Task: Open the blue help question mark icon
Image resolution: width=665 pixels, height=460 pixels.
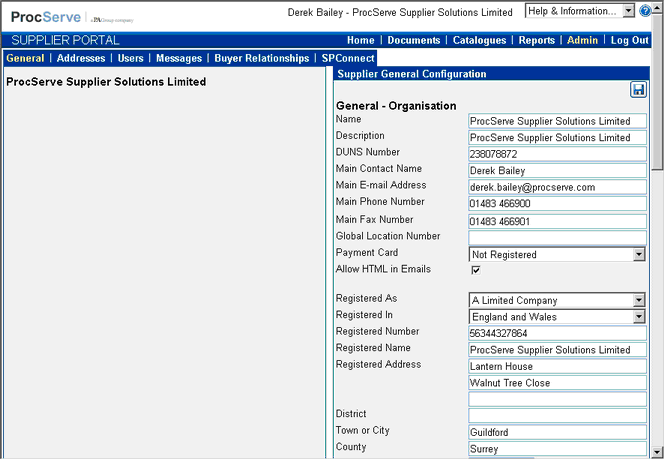Action: (645, 11)
